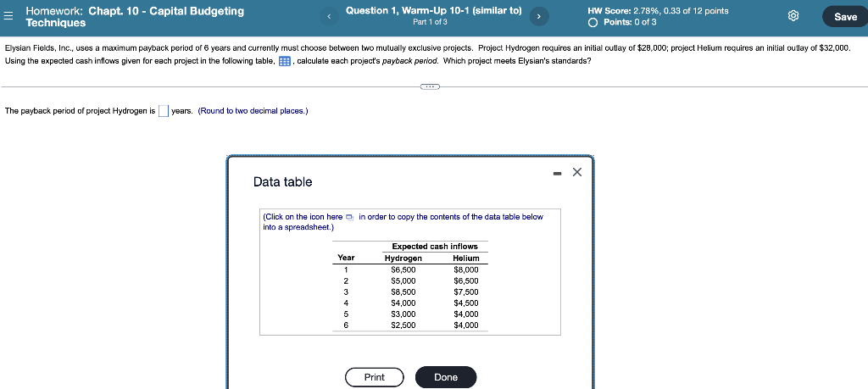Open the hamburger navigation menu
This screenshot has height=389, width=868.
click(x=8, y=17)
